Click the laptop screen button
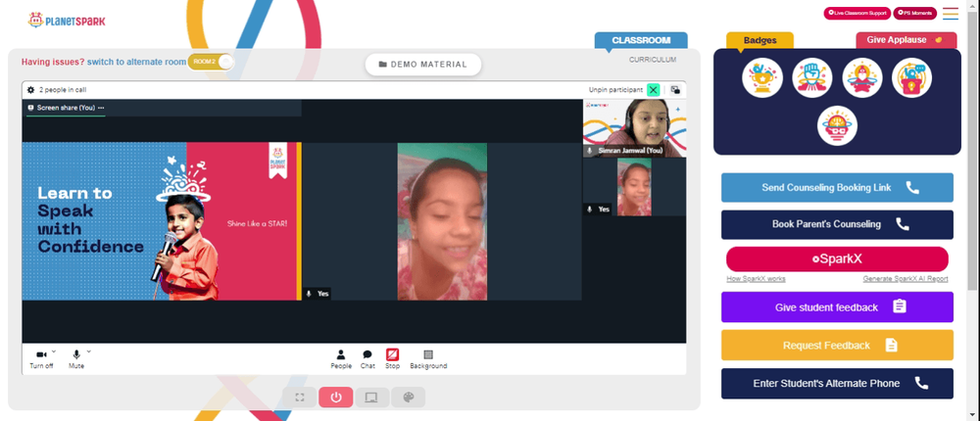This screenshot has height=421, width=980. pyautogui.click(x=371, y=398)
